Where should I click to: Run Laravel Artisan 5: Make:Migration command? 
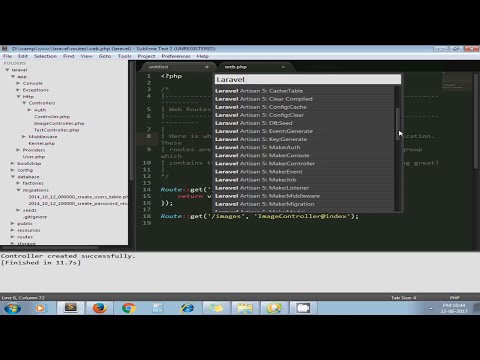(x=303, y=204)
